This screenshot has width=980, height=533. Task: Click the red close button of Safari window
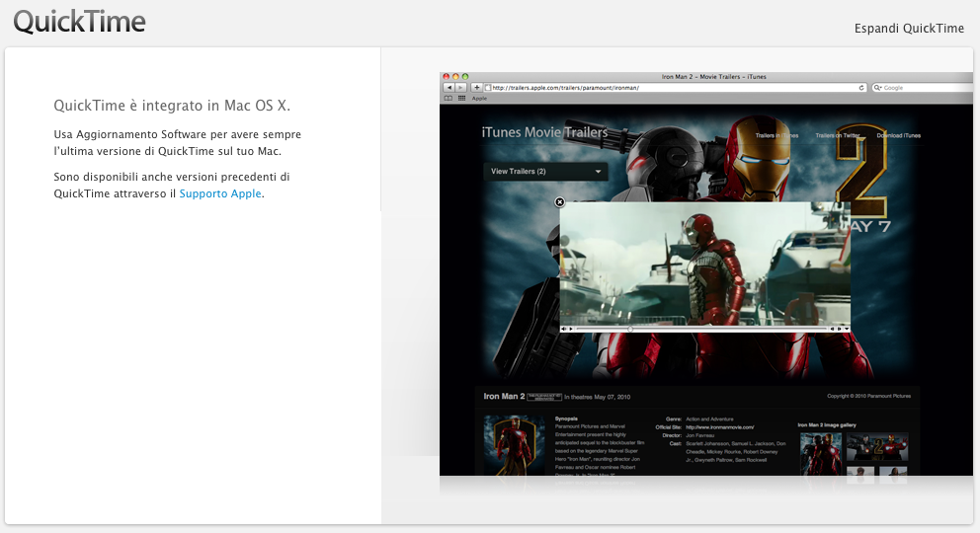pos(447,77)
